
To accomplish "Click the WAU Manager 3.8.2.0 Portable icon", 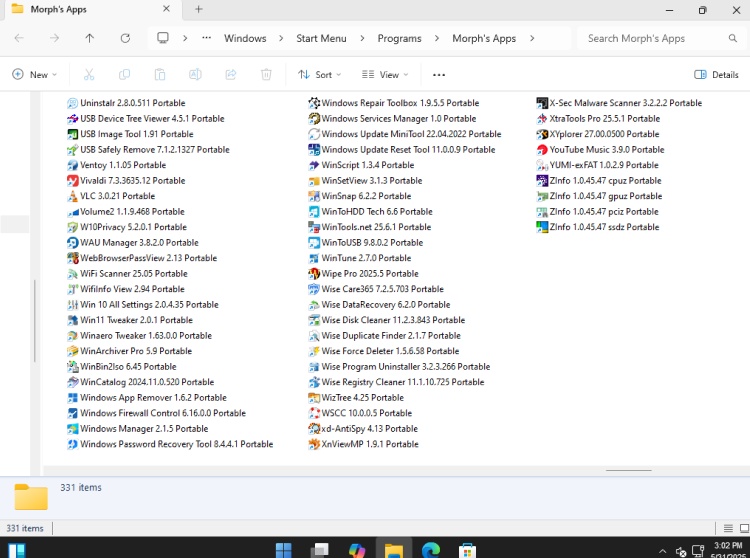I will [x=73, y=242].
